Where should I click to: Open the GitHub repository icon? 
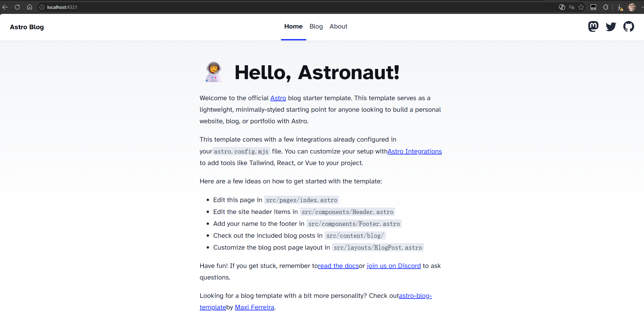point(628,26)
